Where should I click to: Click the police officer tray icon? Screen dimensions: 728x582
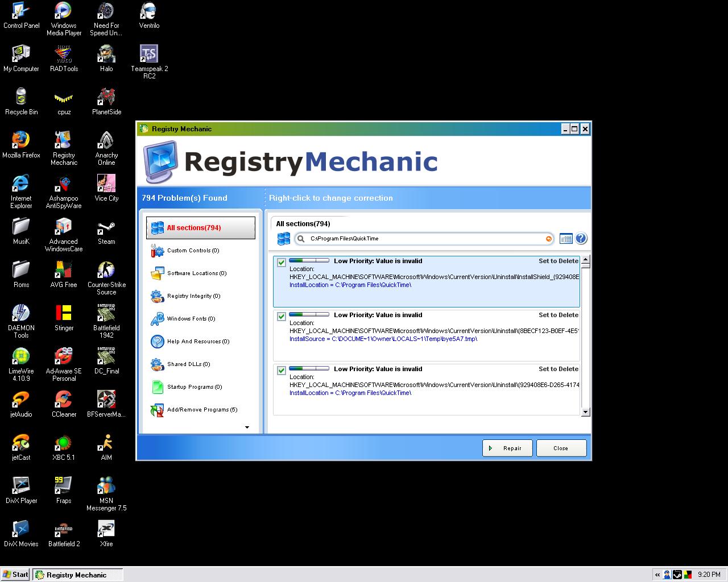coord(667,575)
